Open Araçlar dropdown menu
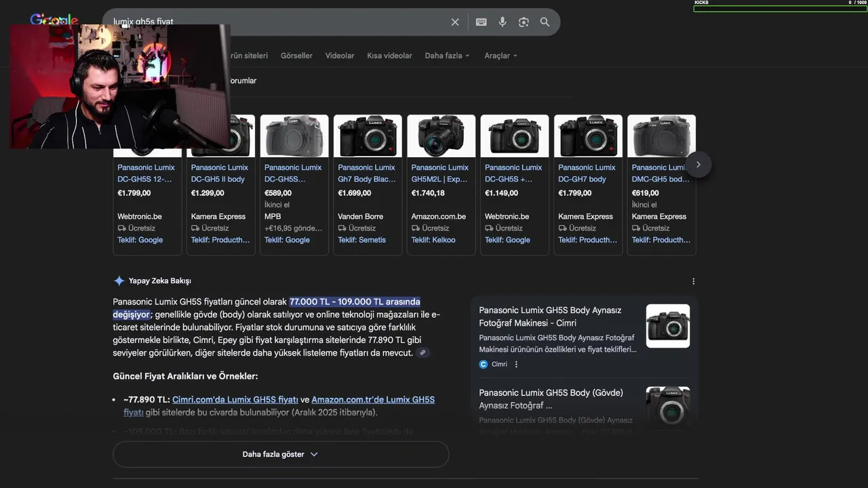This screenshot has width=868, height=488. click(x=500, y=56)
